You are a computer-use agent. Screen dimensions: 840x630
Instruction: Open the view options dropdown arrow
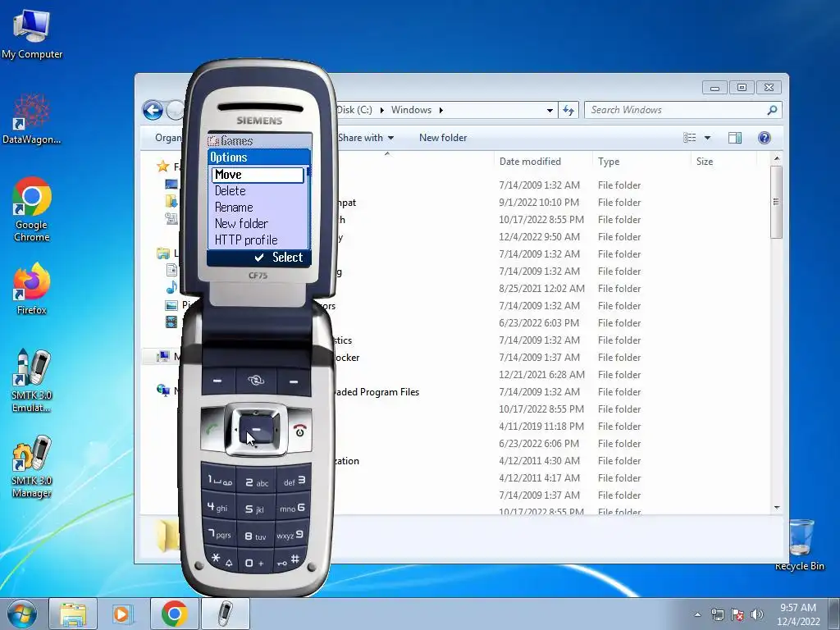point(708,138)
